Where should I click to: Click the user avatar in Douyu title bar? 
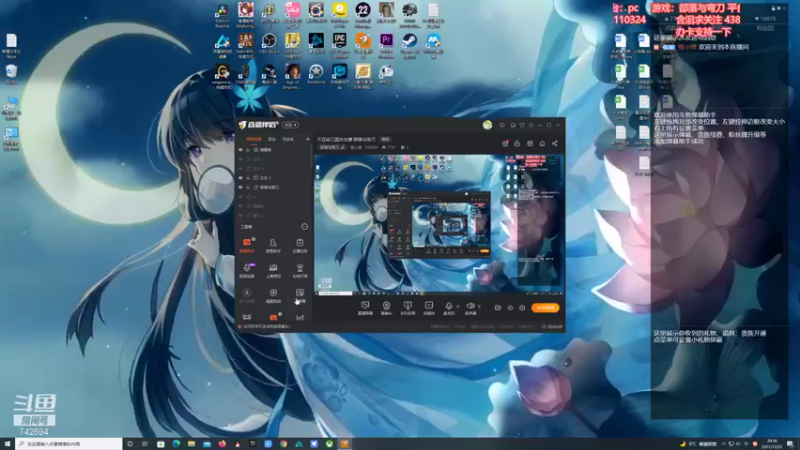point(487,125)
